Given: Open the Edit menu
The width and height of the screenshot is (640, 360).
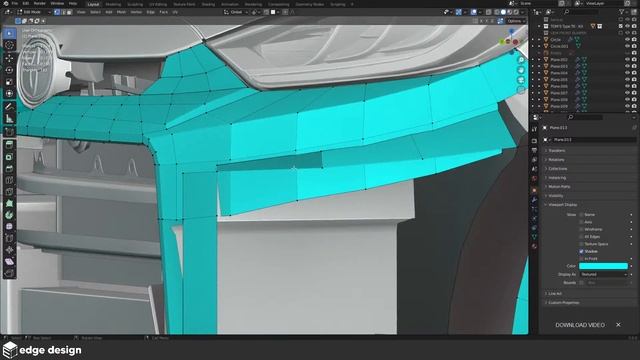Looking at the screenshot, I should coord(26,4).
